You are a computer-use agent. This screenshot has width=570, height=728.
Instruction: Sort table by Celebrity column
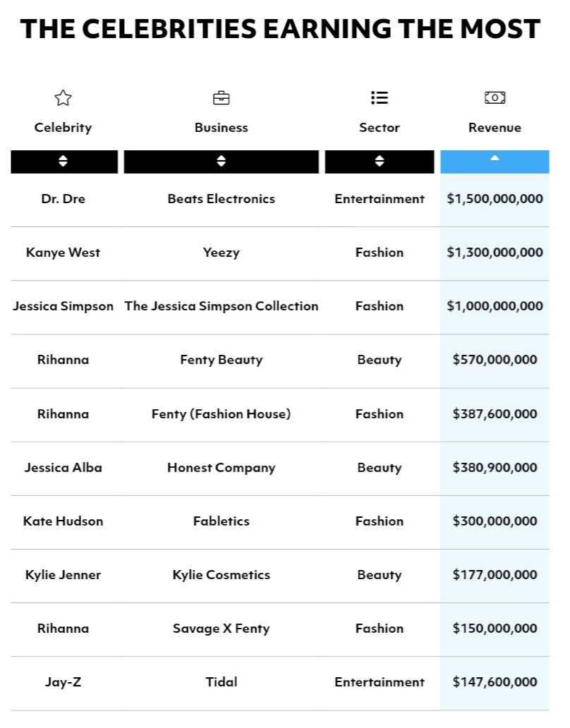[64, 162]
